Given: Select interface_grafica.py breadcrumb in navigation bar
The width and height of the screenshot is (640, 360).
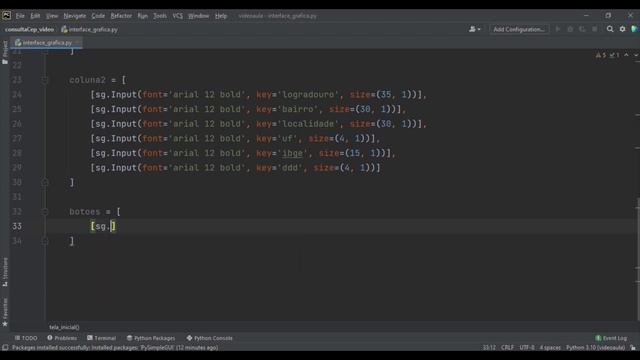Looking at the screenshot, I should [89, 29].
